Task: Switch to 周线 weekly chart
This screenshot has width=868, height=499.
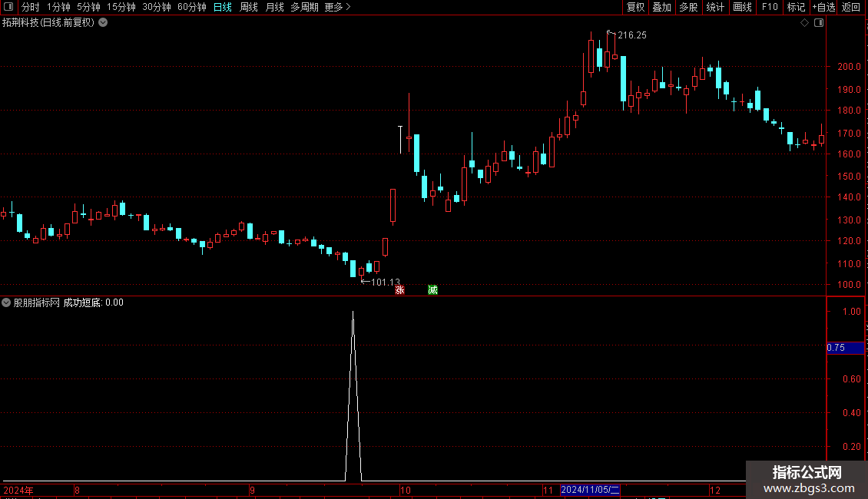Action: (x=249, y=7)
